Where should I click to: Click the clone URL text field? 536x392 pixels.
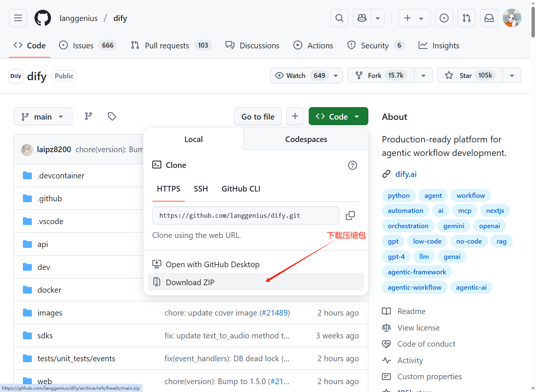tap(246, 215)
